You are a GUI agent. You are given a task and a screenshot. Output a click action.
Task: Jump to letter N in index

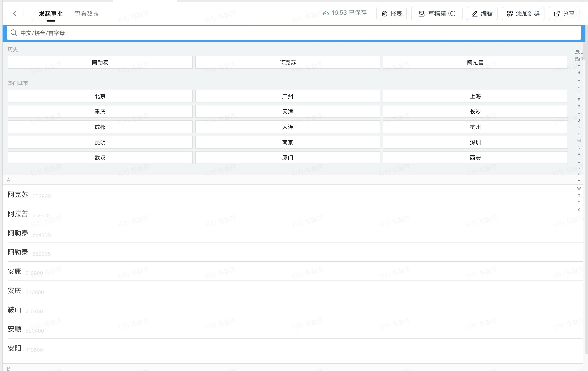[579, 148]
